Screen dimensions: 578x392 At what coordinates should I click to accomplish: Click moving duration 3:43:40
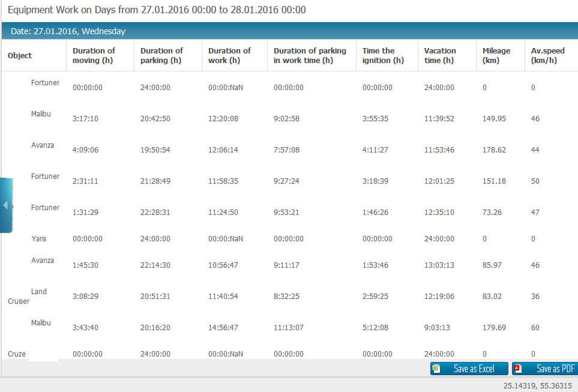click(x=85, y=327)
